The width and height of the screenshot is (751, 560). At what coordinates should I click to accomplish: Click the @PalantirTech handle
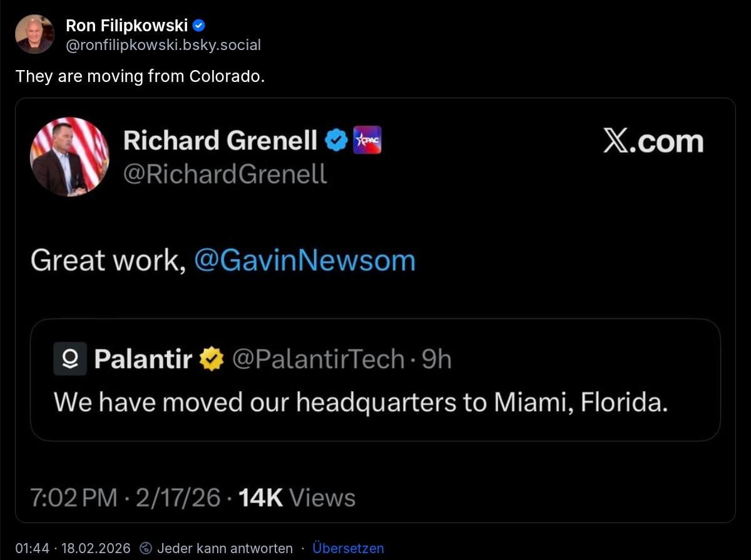[x=318, y=359]
